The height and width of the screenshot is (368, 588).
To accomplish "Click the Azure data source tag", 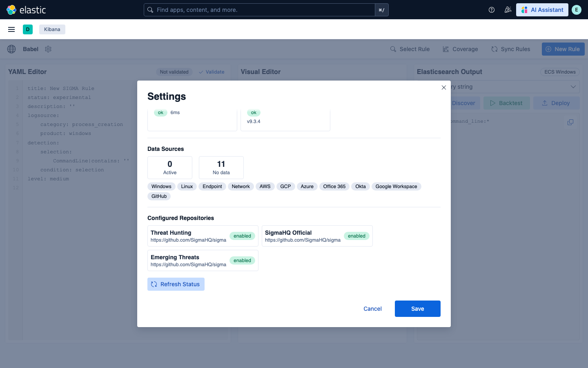I will pos(307,186).
